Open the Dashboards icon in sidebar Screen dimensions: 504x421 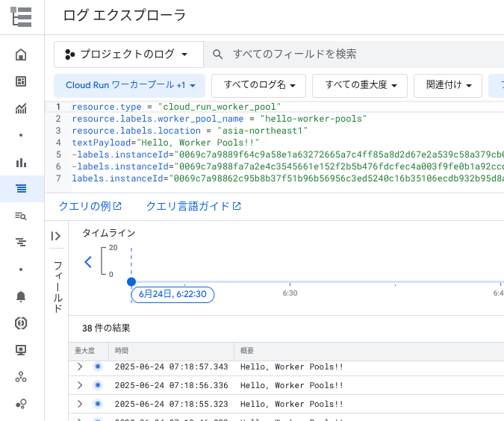pyautogui.click(x=21, y=81)
